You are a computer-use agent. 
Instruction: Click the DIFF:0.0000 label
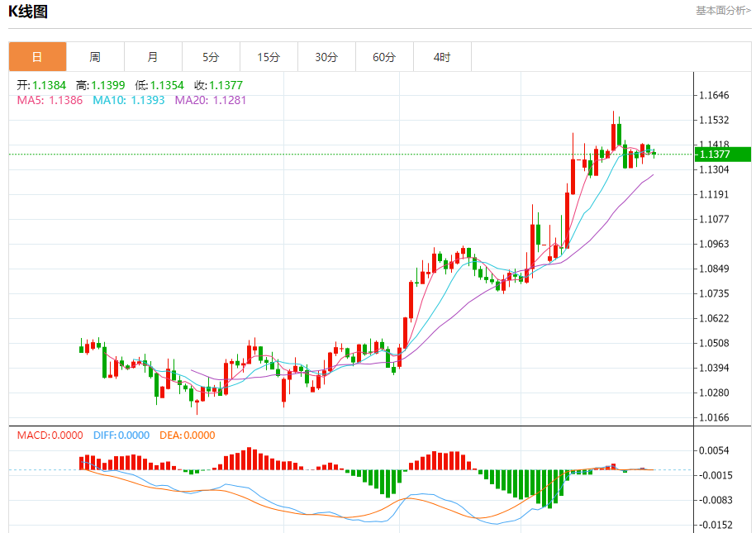pos(121,435)
